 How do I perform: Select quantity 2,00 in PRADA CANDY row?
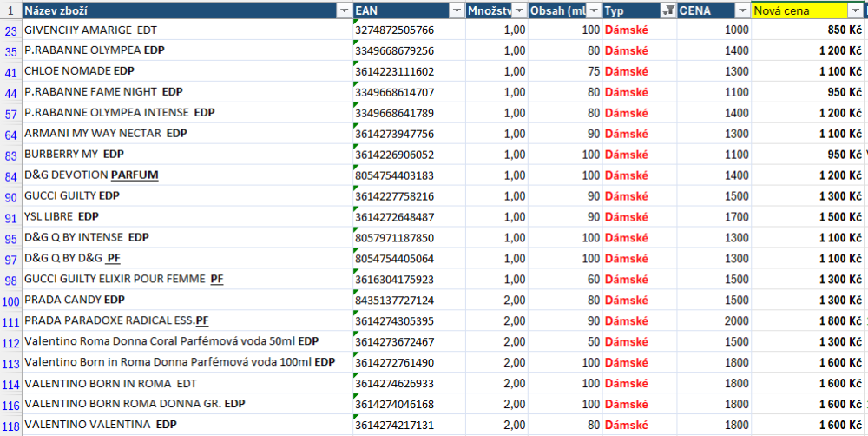click(496, 300)
